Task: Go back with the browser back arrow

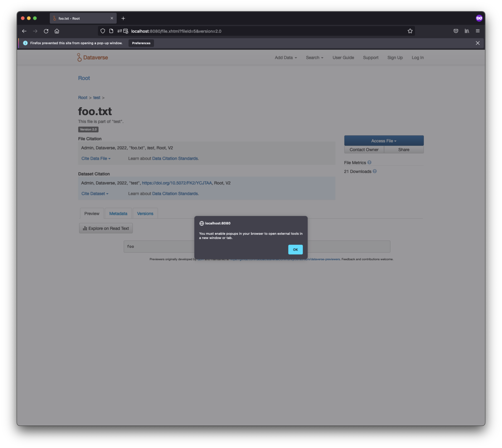Action: (24, 31)
